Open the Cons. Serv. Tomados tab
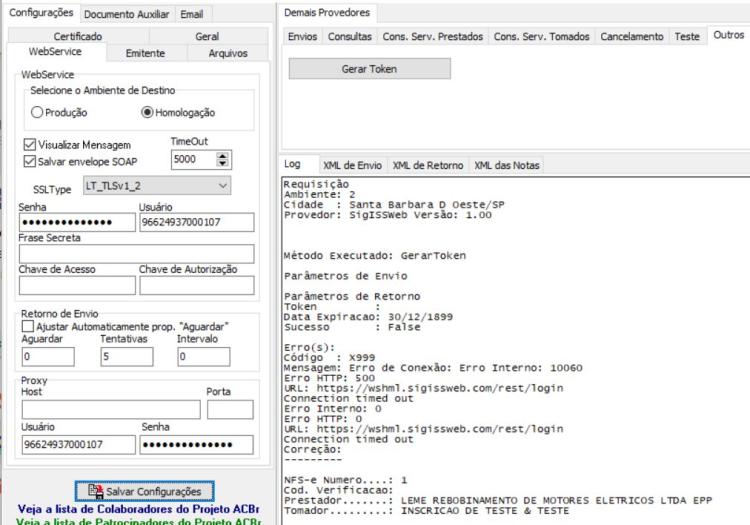The width and height of the screenshot is (750, 525). (541, 36)
